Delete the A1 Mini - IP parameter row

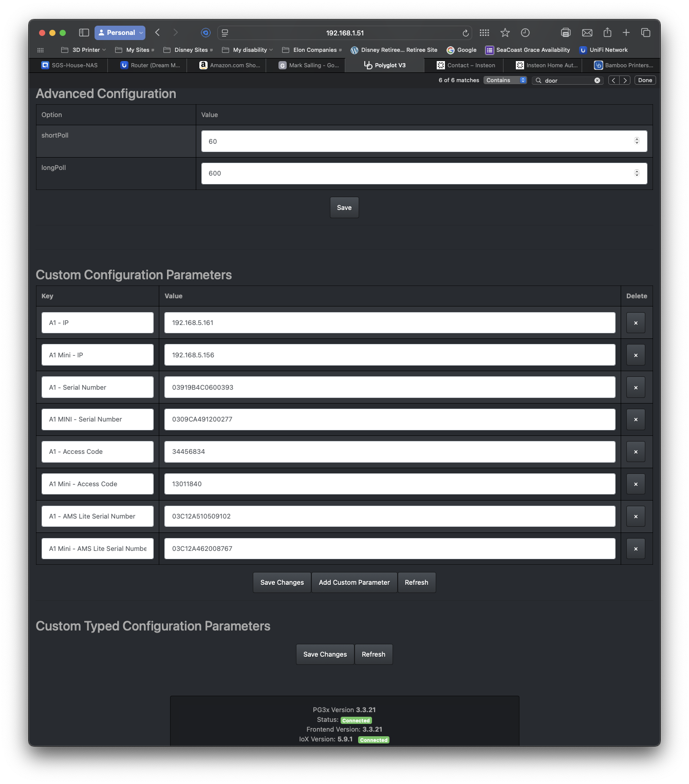636,355
